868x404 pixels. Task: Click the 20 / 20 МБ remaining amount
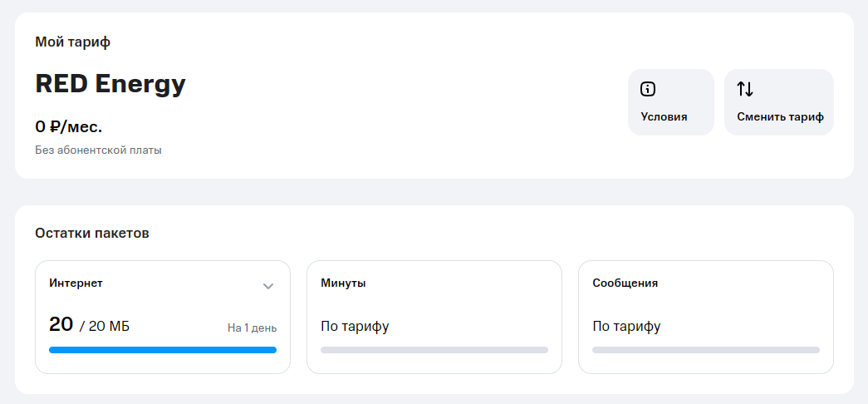point(89,326)
